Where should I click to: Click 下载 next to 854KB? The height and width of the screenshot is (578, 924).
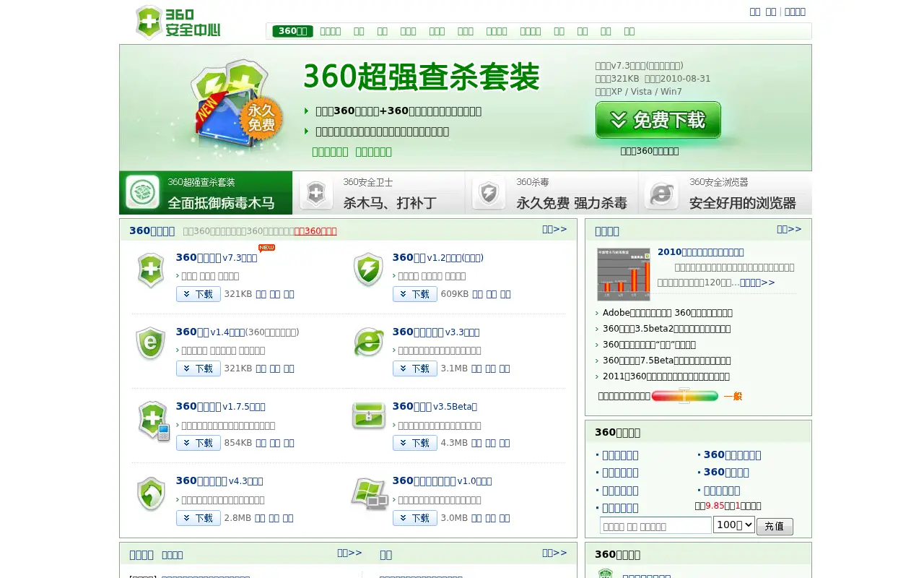199,443
